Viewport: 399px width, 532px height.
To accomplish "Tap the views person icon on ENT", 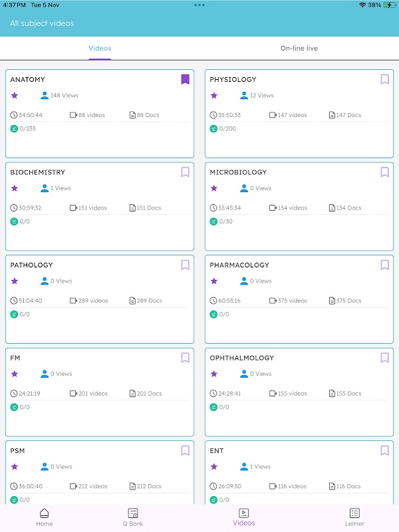I will 244,467.
